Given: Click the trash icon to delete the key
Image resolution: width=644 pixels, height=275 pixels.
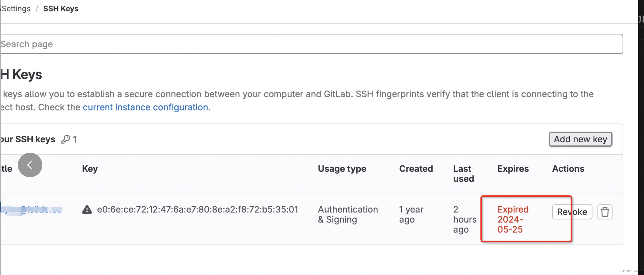Looking at the screenshot, I should pyautogui.click(x=605, y=212).
